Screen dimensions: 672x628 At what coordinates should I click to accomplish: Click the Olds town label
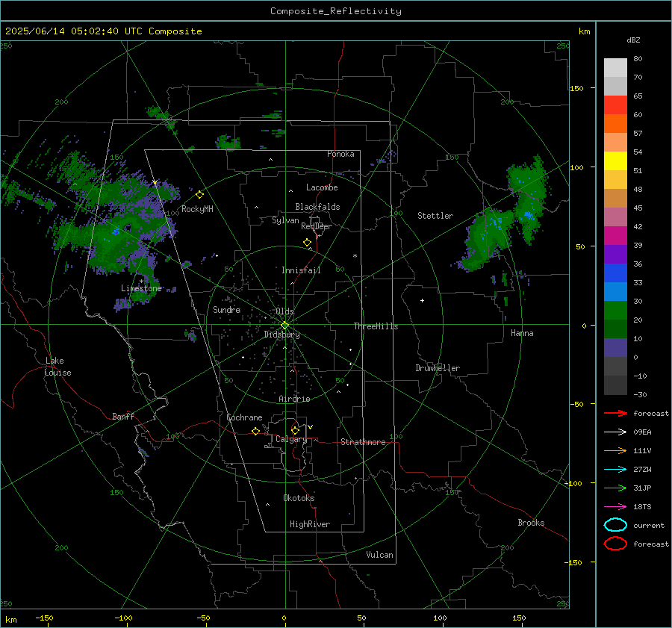point(284,311)
